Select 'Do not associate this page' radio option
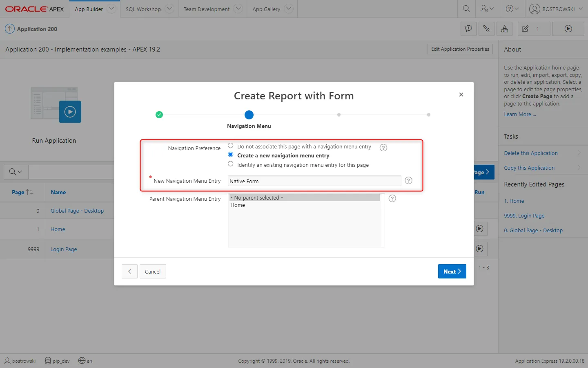 tap(231, 146)
